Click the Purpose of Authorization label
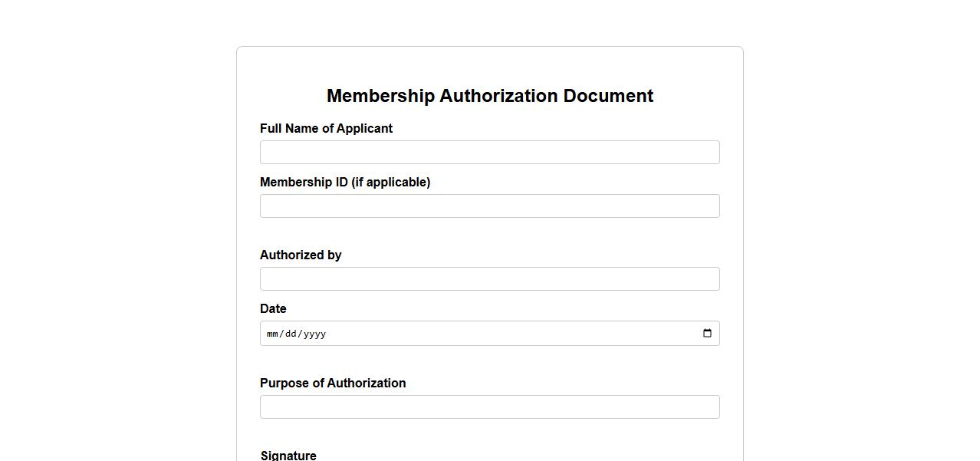 (x=333, y=383)
